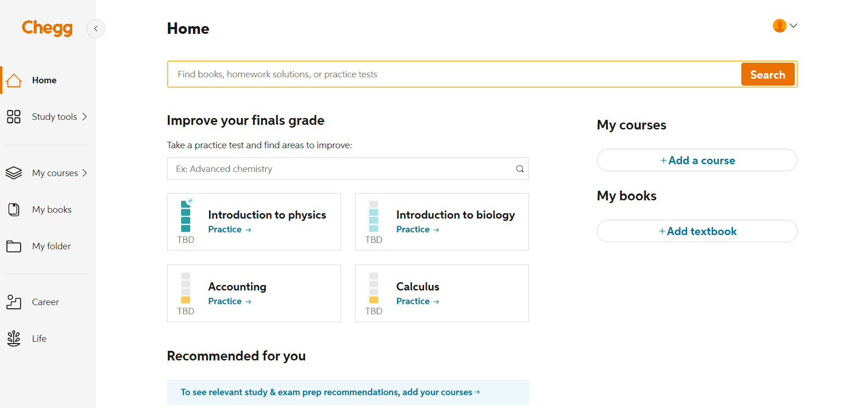The image size is (868, 408).
Task: Click the Calculus progress bar indicator
Action: (x=374, y=288)
